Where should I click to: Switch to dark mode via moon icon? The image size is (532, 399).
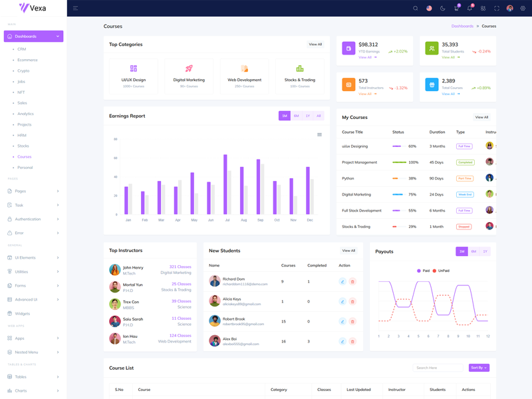tap(442, 8)
